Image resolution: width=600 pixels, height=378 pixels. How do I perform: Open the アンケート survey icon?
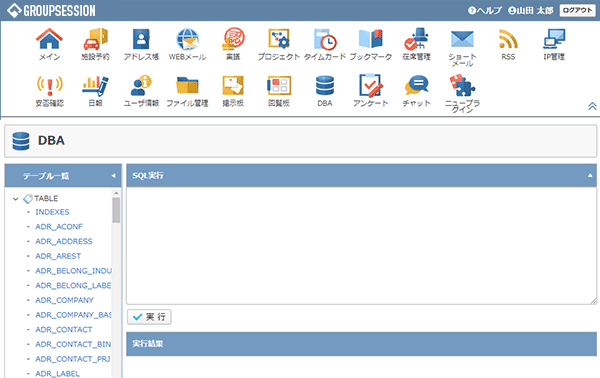click(x=371, y=86)
